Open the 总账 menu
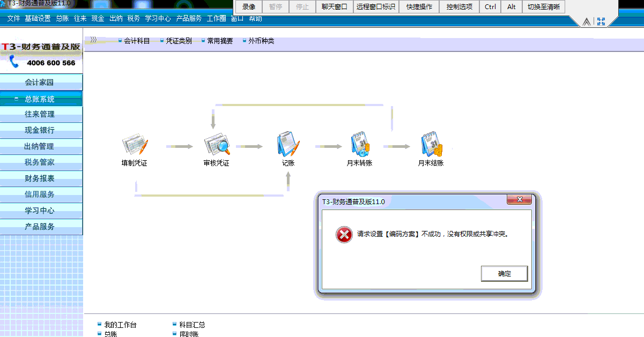The height and width of the screenshot is (337, 644). [x=62, y=18]
